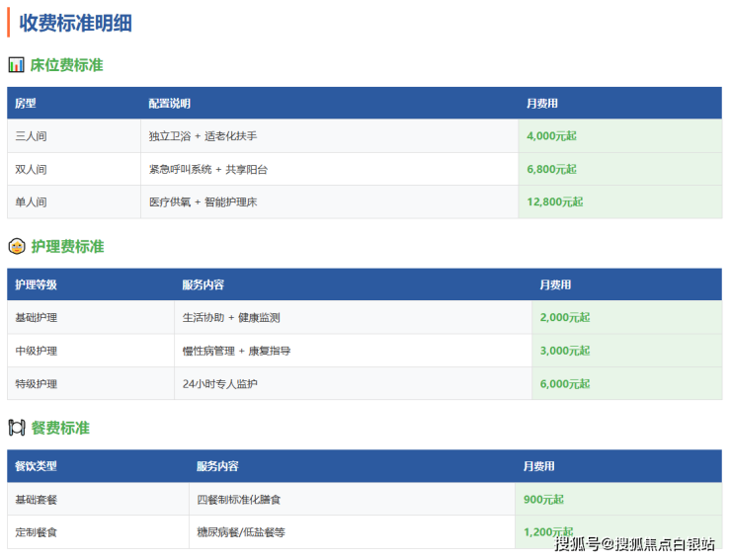
Task: Click the 6,800元起 price cell
Action: click(620, 169)
